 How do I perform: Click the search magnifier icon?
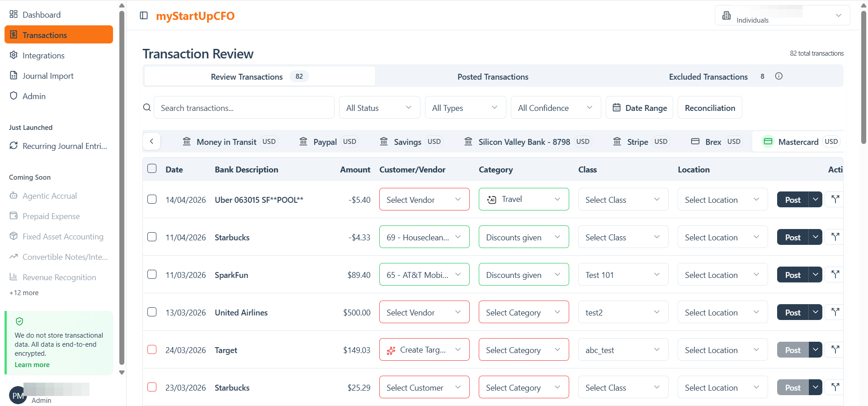click(147, 108)
